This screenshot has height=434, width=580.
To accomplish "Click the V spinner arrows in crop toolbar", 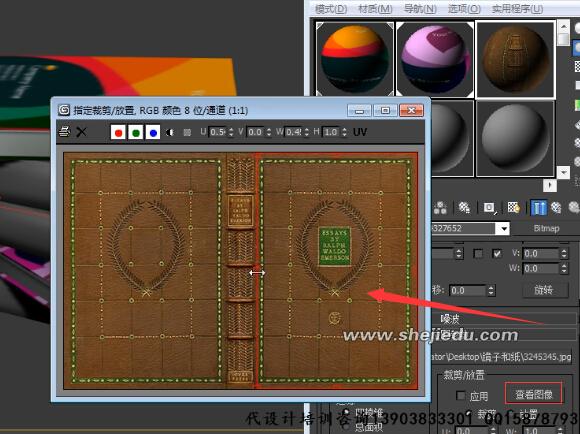I will (x=269, y=132).
